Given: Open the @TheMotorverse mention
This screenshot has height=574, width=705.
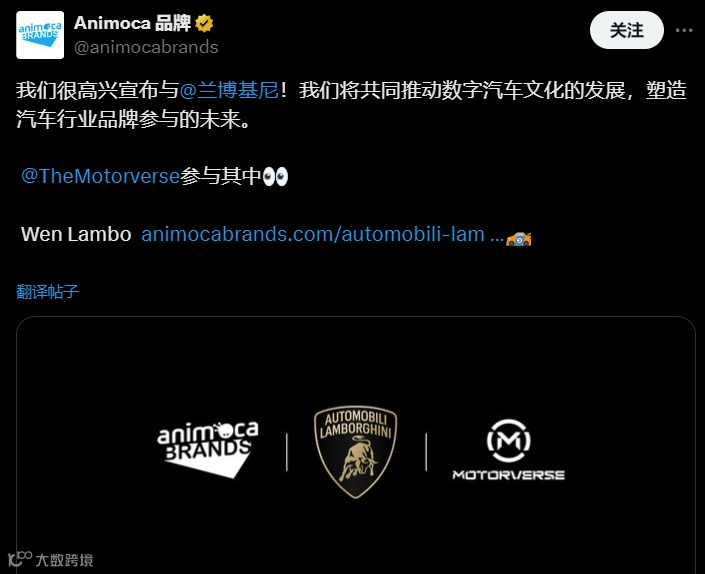Looking at the screenshot, I should coord(101,176).
